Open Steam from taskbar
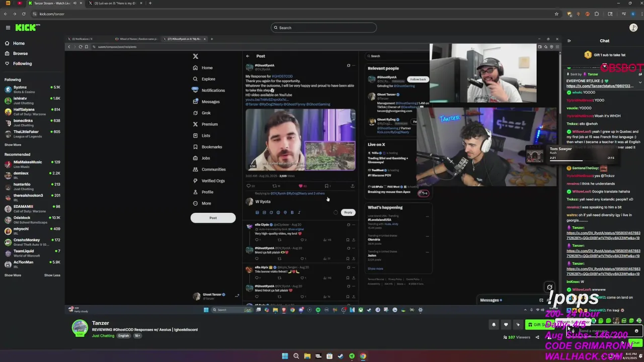Viewport: 644px width, 362px height. click(x=341, y=356)
